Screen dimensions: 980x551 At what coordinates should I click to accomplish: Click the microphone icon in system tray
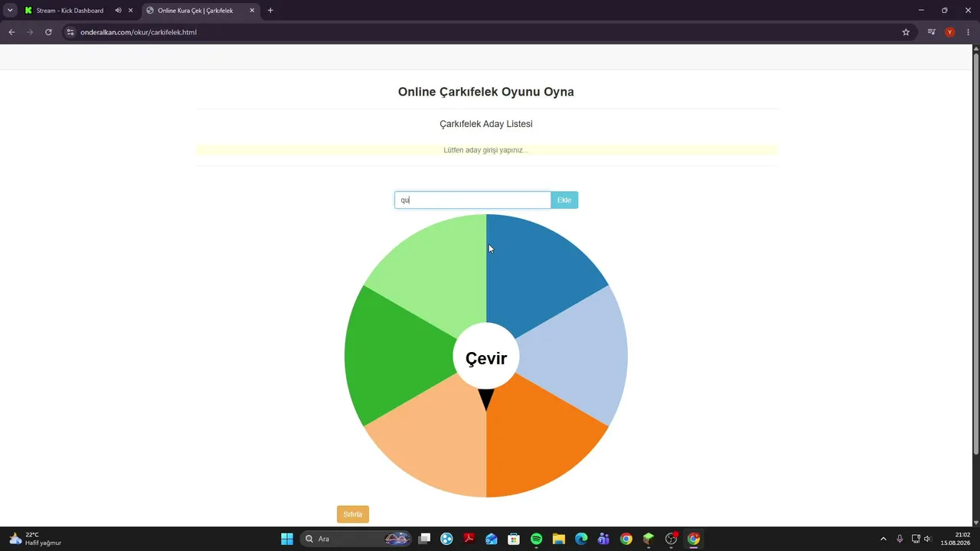click(900, 539)
